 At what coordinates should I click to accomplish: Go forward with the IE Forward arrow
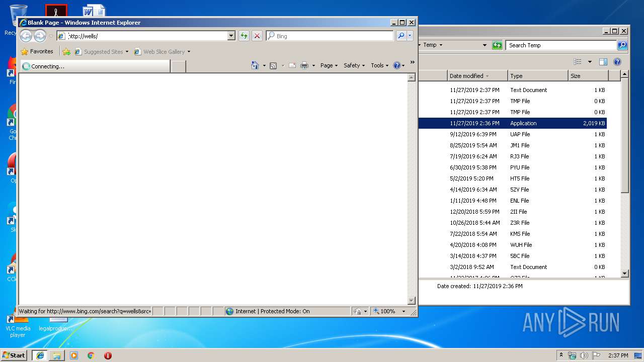(x=40, y=36)
